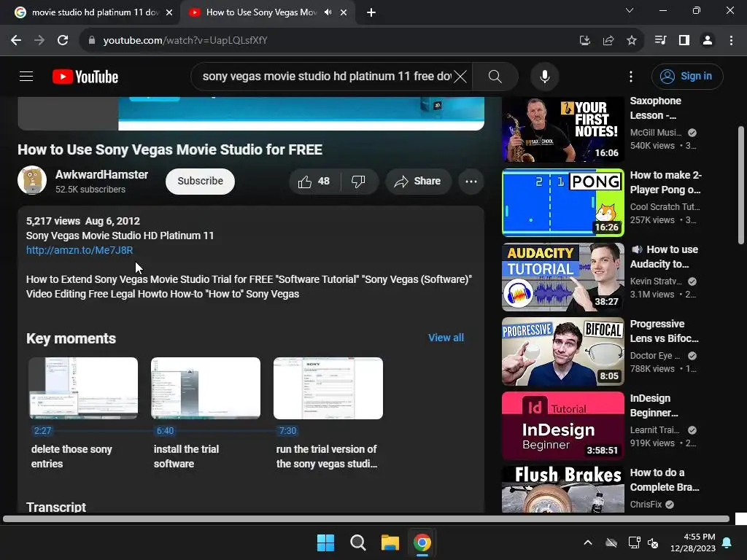Jump to the 2:27 key moment thumbnail

point(83,388)
